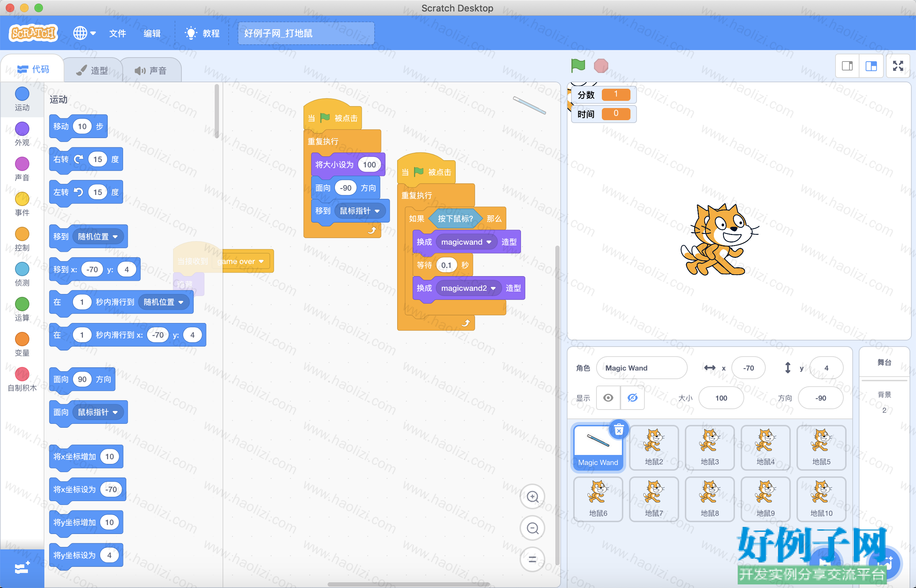Open 鼠标指针 dropdown in script 移到 block
Image resolution: width=916 pixels, height=588 pixels.
[x=360, y=211]
